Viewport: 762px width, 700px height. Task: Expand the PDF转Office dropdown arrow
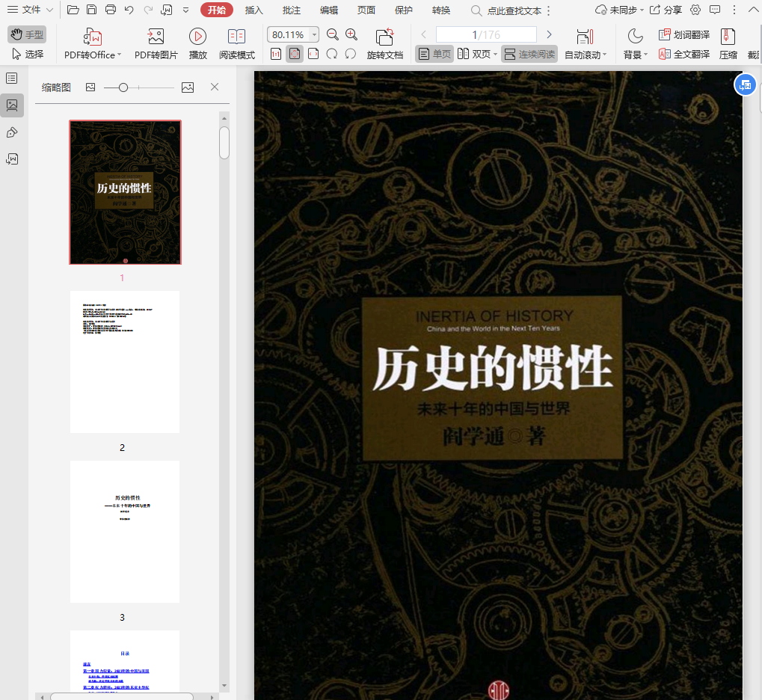click(119, 55)
